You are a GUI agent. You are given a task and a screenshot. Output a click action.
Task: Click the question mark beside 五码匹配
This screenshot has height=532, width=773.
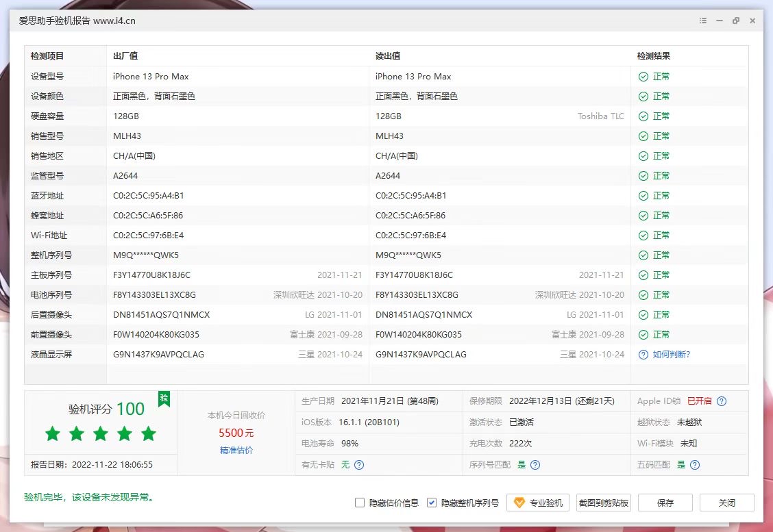click(694, 464)
